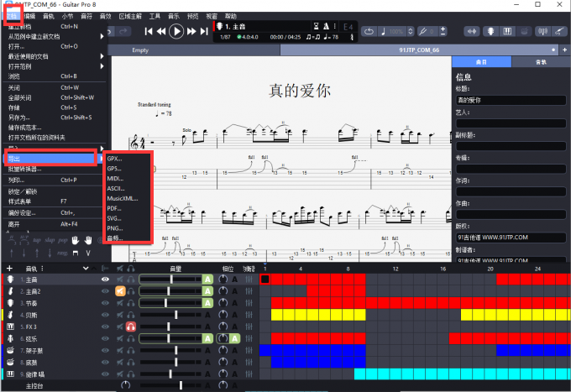Toggle volume automation A on 节奏 track
571x392 pixels.
pos(207,302)
